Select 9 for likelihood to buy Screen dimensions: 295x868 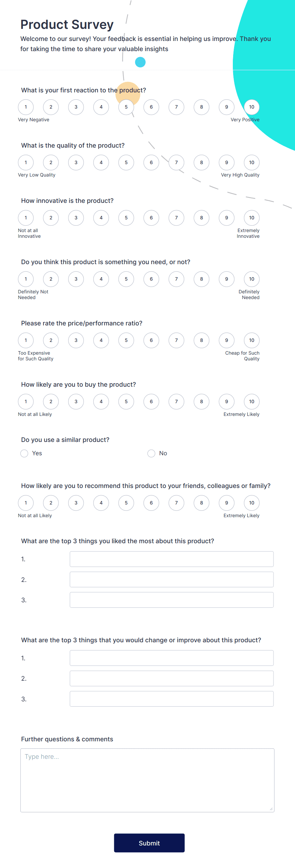coord(226,401)
